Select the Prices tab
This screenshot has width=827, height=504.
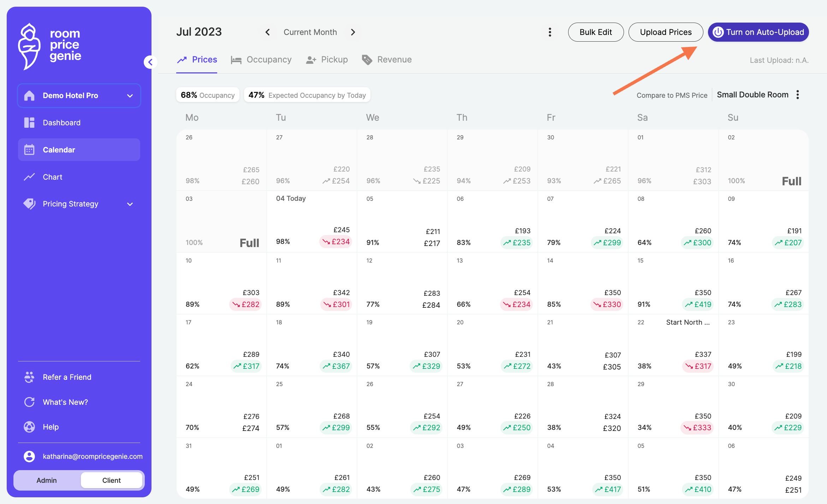pos(197,60)
